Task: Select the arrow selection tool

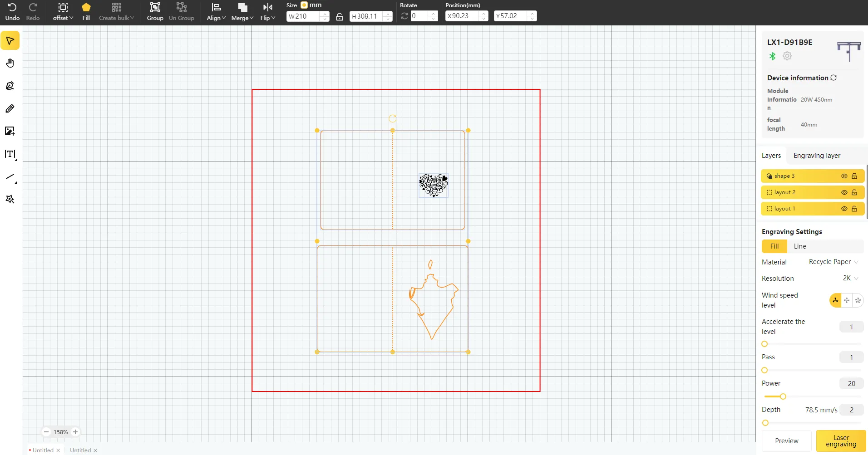Action: coord(10,41)
